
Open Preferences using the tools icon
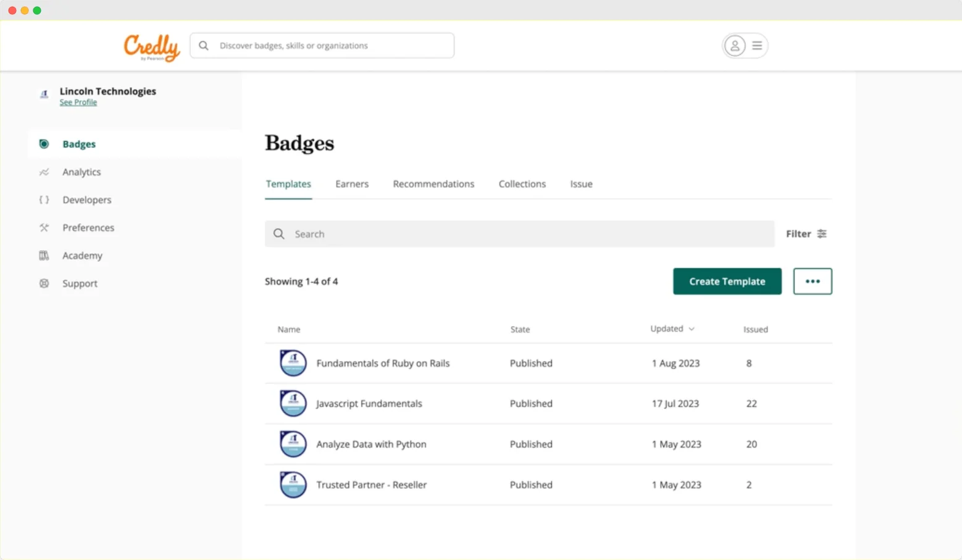(44, 227)
